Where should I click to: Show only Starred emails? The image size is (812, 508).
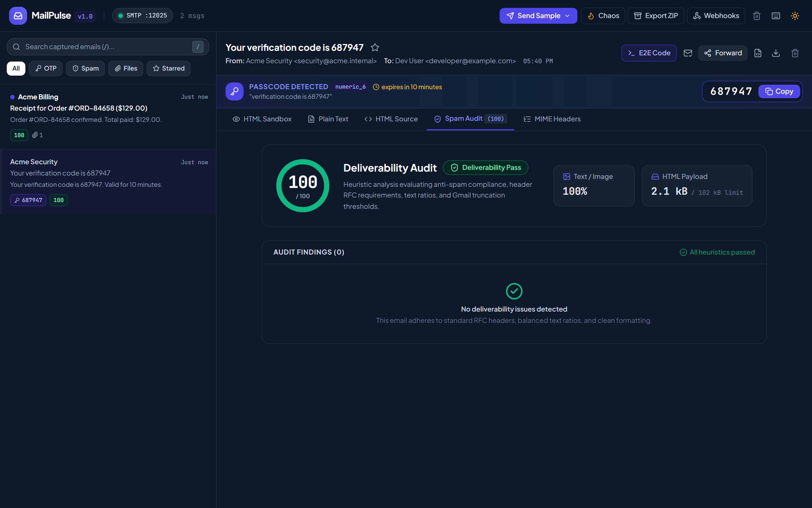coord(168,69)
